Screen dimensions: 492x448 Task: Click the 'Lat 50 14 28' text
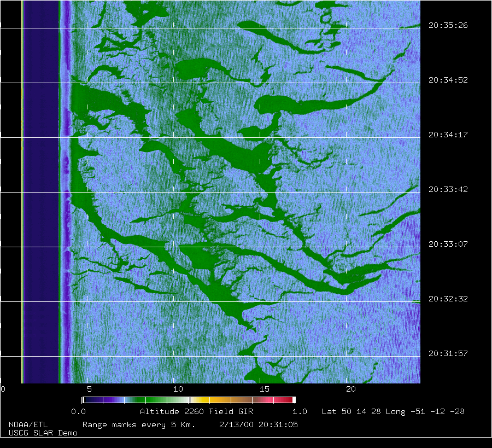click(351, 411)
